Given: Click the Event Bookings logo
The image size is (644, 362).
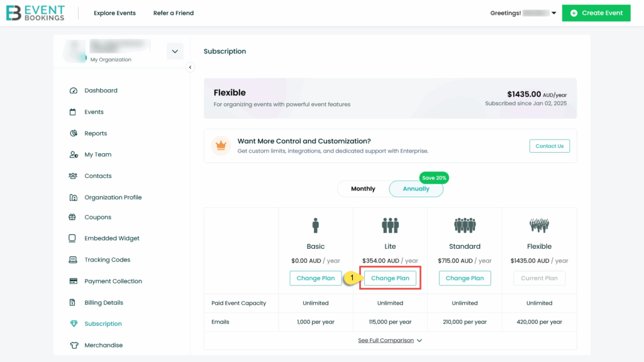Looking at the screenshot, I should click(x=35, y=13).
